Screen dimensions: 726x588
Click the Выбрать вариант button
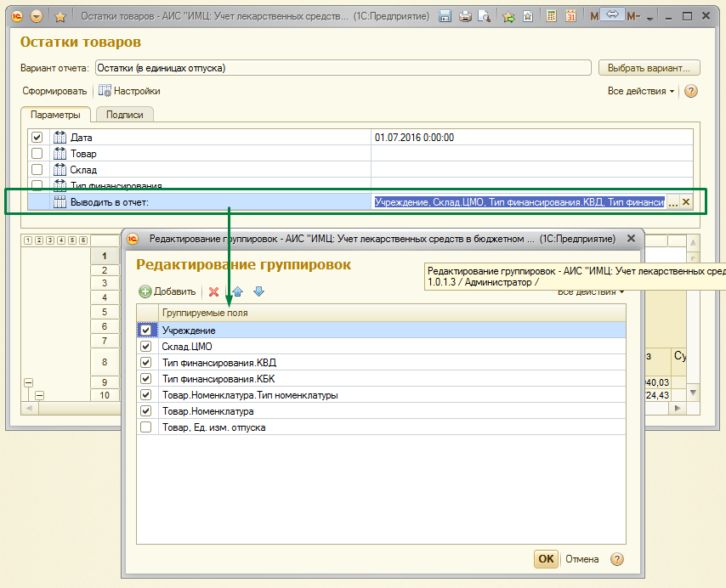[x=649, y=68]
